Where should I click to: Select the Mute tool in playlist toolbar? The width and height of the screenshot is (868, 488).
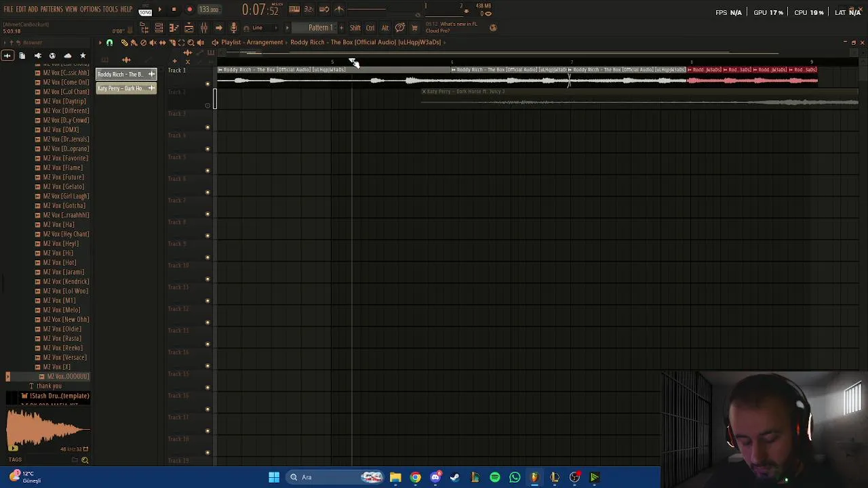(x=153, y=43)
